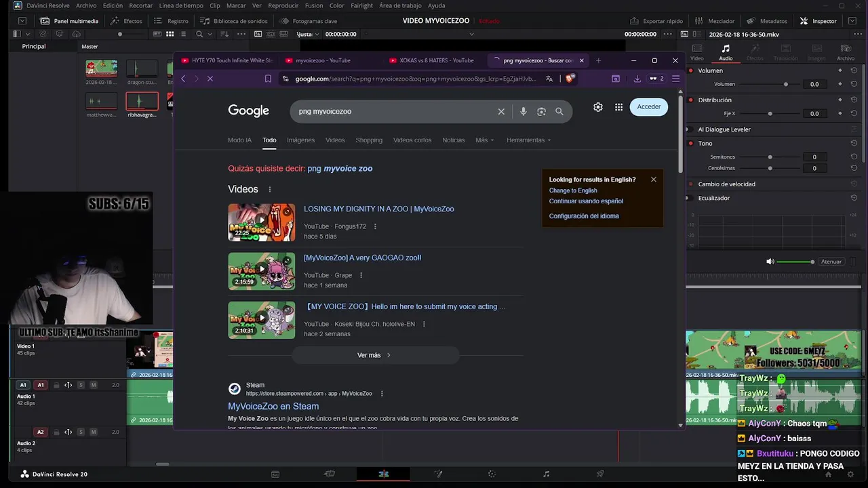Adjust the Centésimas slider

[x=770, y=167]
